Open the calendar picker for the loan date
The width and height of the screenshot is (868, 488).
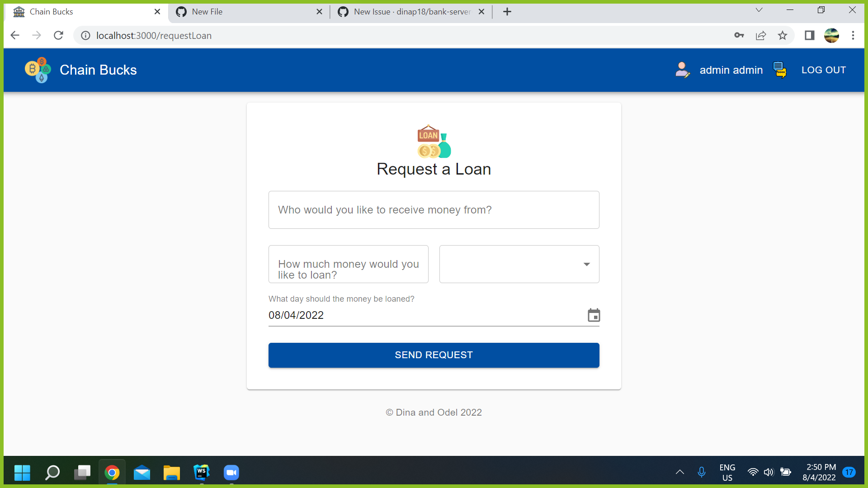(x=594, y=315)
